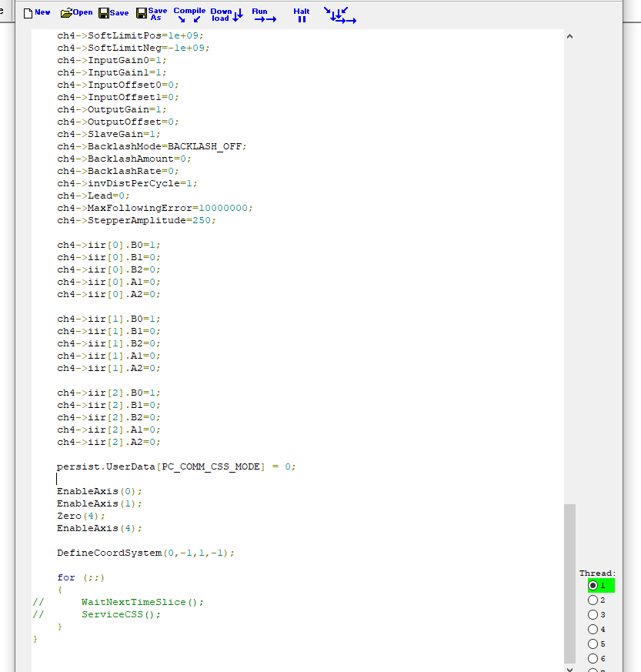641x672 pixels.
Task: Choose Thread 3 option
Action: 593,615
